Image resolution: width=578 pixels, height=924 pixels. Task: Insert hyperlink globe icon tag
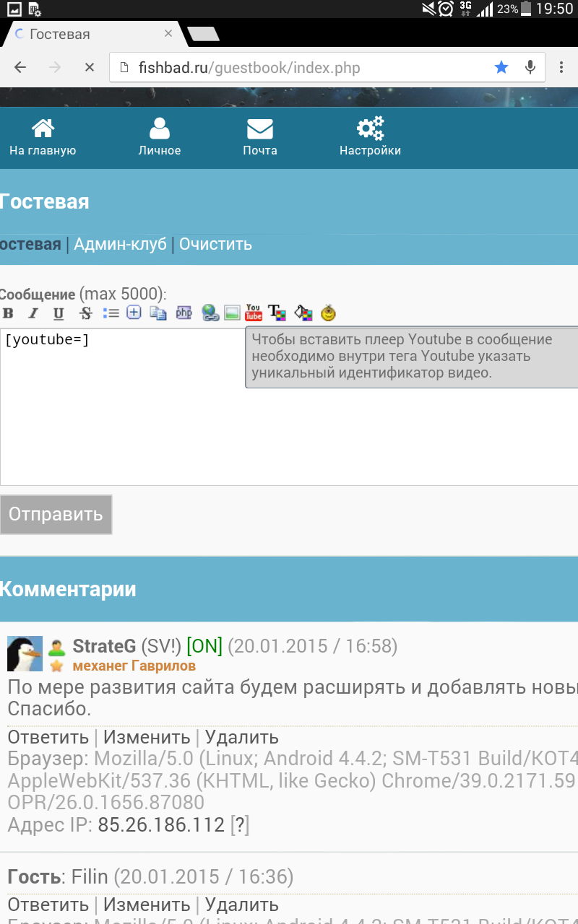coord(210,313)
